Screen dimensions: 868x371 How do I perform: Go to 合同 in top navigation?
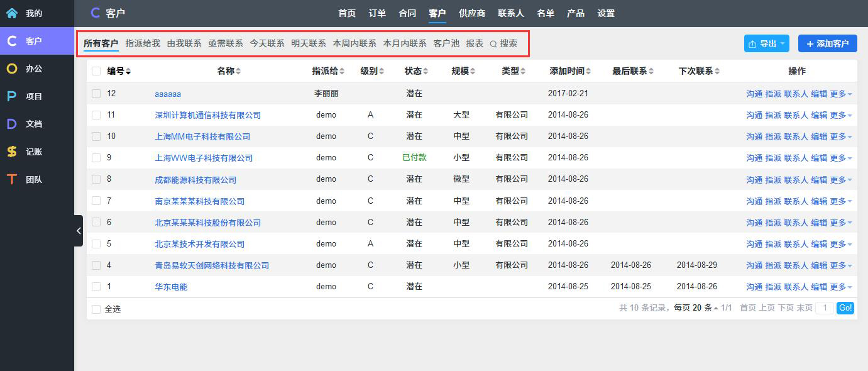(x=407, y=13)
